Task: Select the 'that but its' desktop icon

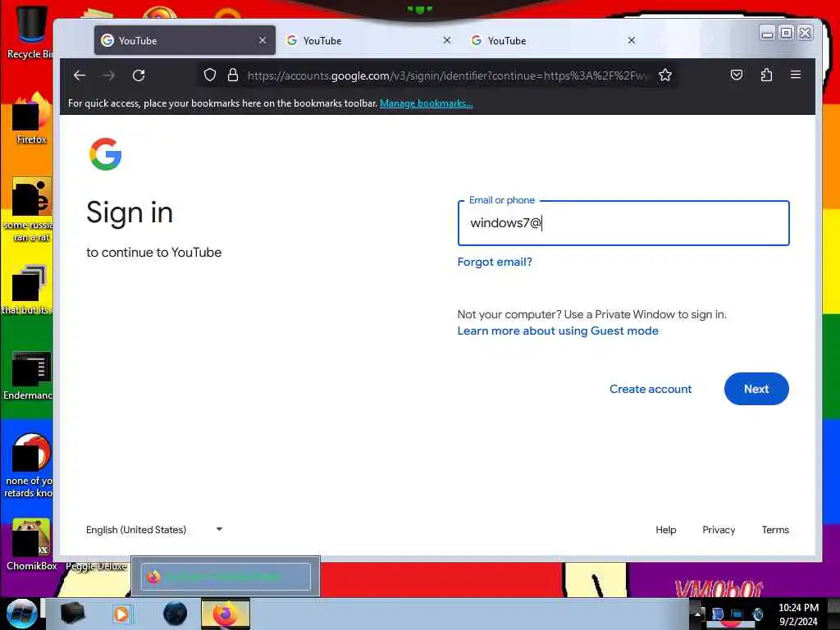Action: [28, 290]
